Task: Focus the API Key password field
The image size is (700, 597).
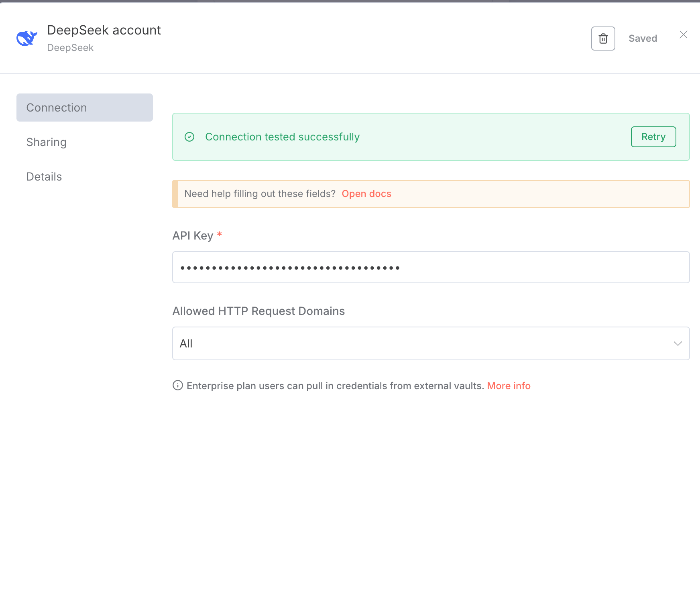Action: (x=430, y=268)
